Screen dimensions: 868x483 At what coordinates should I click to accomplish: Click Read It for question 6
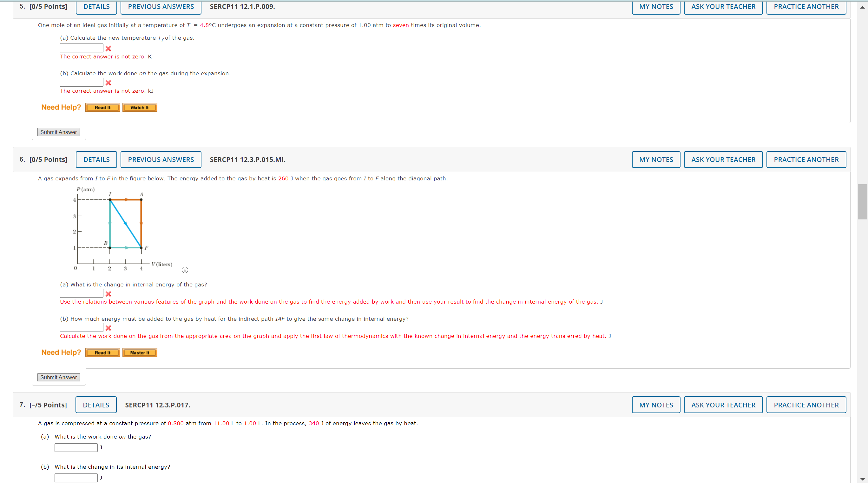pos(102,352)
